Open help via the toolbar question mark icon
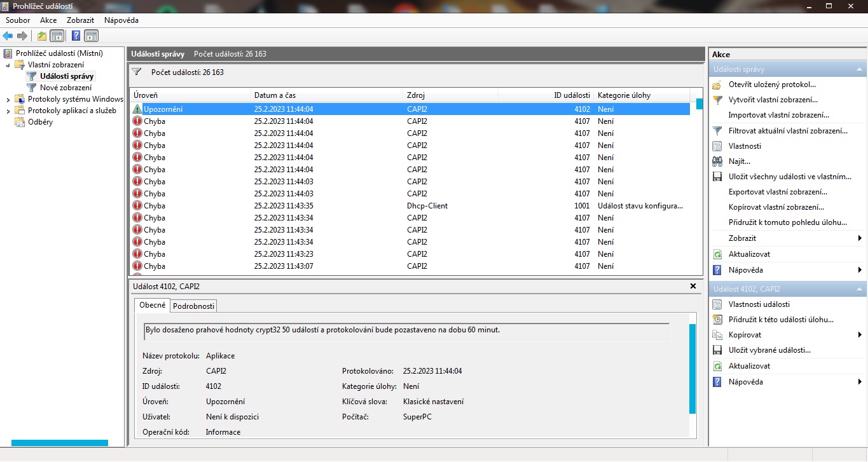 pyautogui.click(x=76, y=36)
